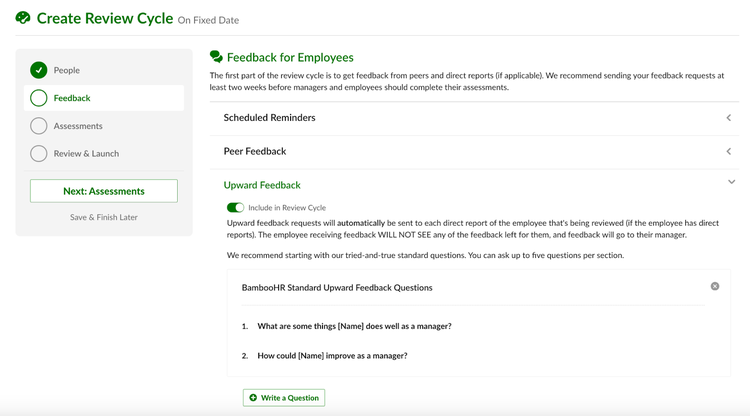This screenshot has width=750, height=416.
Task: Expand the Scheduled Reminders section chevron
Action: coord(728,118)
